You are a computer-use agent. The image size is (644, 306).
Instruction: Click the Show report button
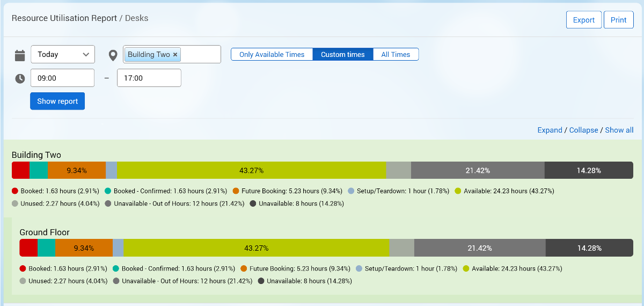coord(57,101)
